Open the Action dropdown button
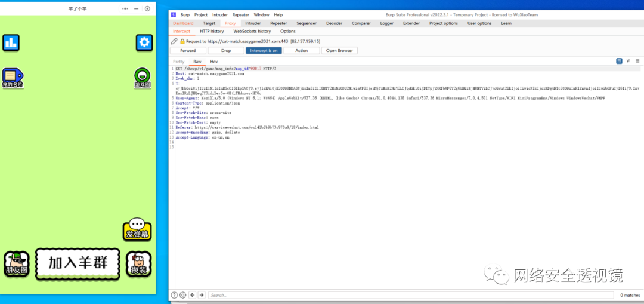The width and height of the screenshot is (644, 304). (302, 51)
